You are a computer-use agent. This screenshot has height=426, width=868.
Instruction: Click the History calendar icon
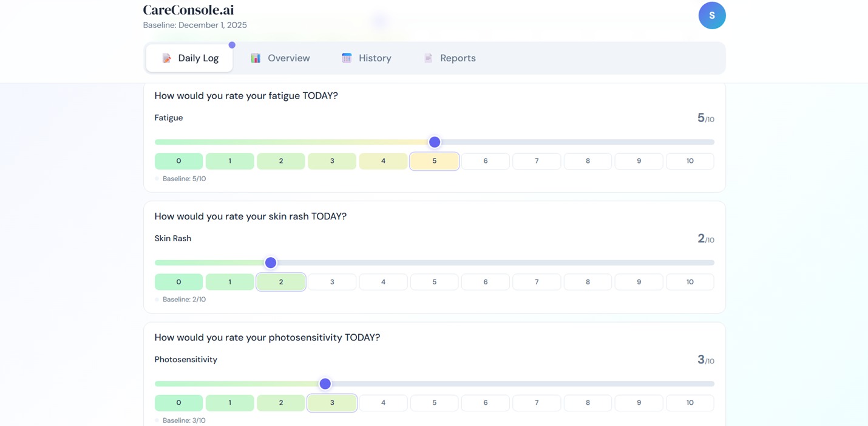(347, 58)
